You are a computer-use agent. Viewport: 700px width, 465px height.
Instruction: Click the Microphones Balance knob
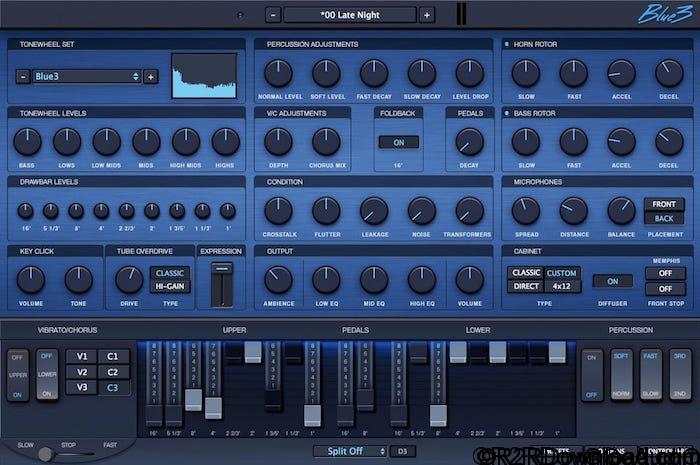[621, 211]
